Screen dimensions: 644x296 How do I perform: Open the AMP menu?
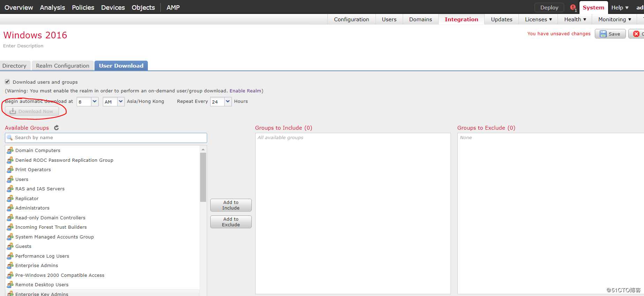173,7
